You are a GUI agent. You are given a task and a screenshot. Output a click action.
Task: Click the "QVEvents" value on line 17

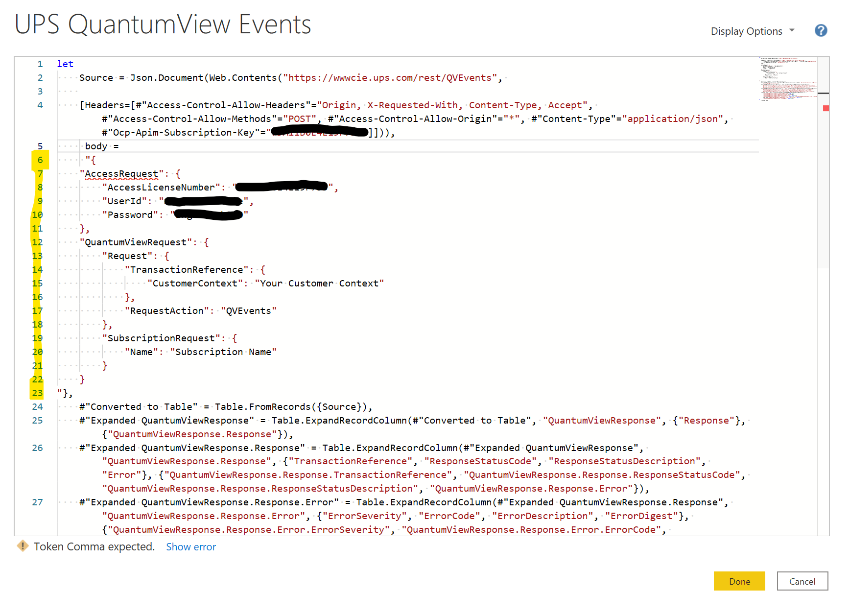(x=249, y=311)
